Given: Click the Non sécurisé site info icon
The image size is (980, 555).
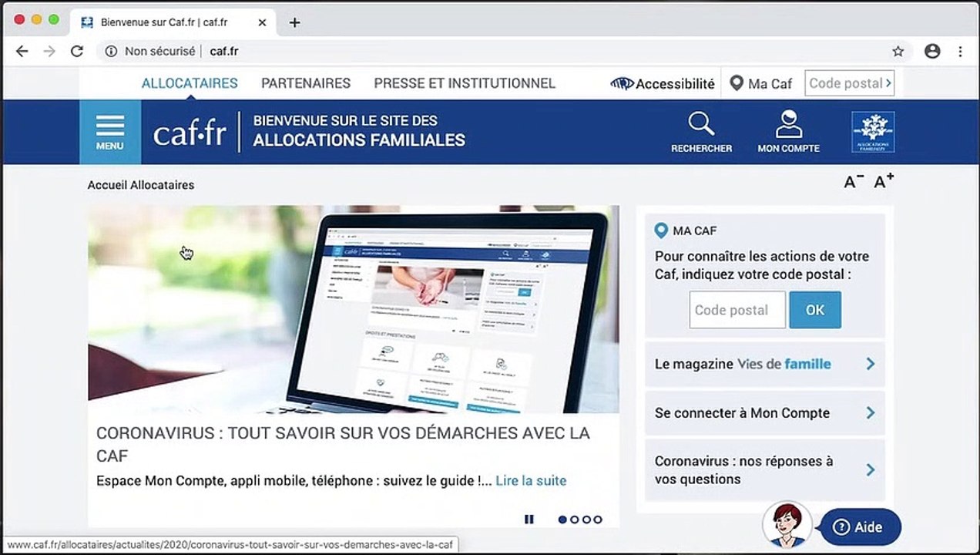Looking at the screenshot, I should coord(111,51).
